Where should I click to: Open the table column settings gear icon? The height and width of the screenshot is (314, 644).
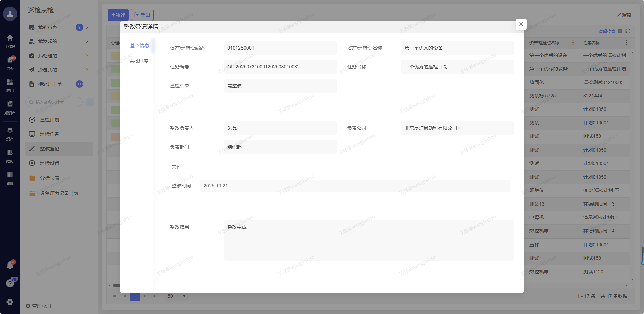(x=620, y=31)
